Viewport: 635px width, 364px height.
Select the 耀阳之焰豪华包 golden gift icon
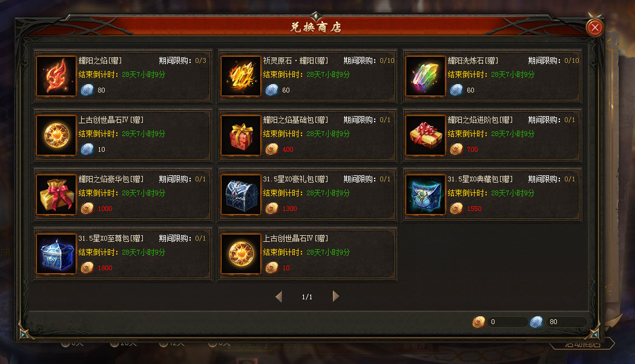coord(56,195)
